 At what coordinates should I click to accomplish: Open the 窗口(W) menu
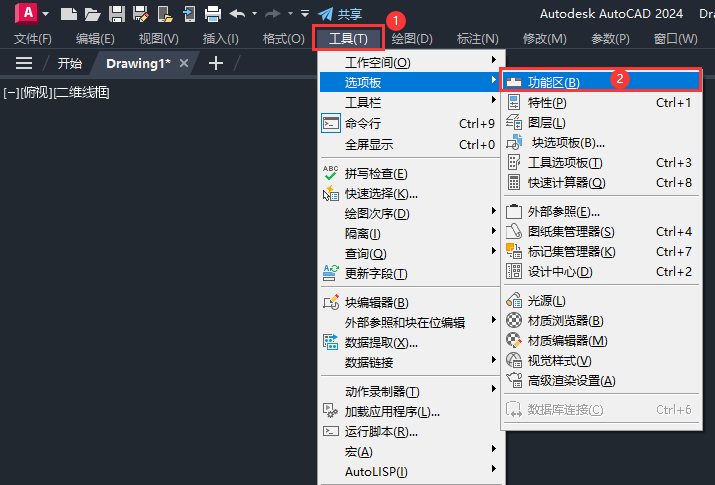click(x=675, y=39)
